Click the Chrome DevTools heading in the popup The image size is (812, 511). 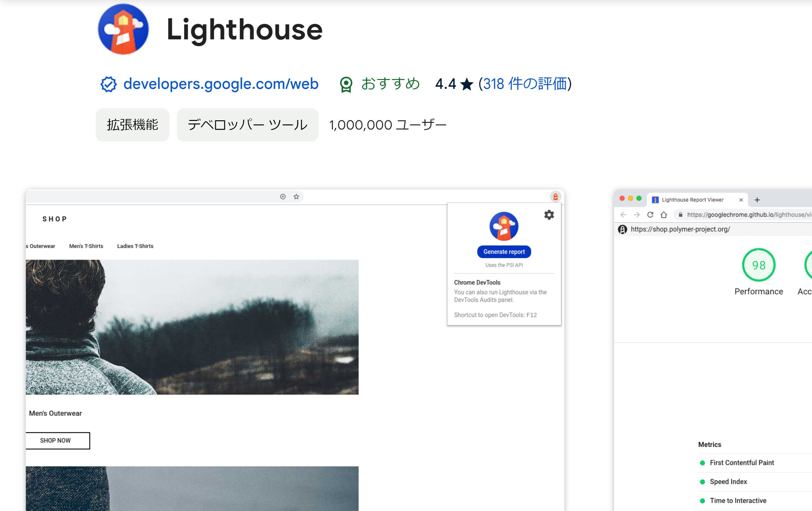[x=477, y=282]
